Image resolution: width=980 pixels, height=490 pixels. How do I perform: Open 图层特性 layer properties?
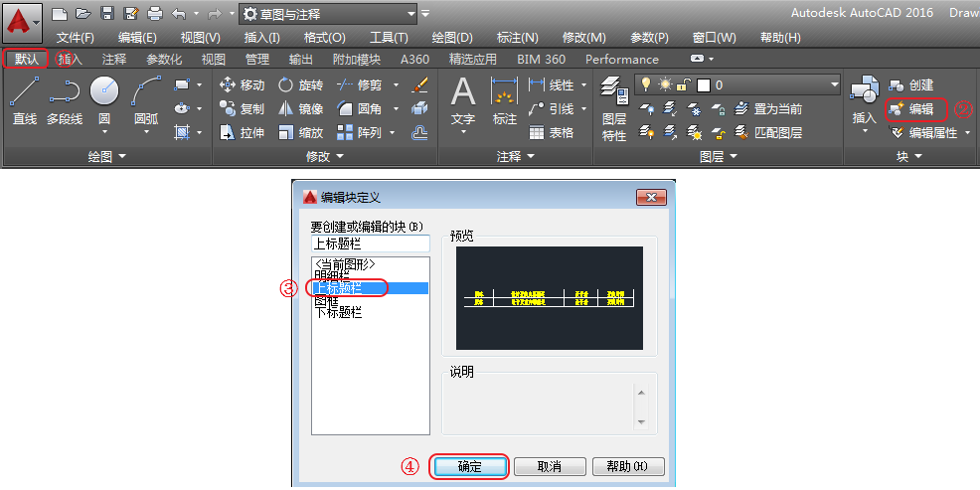614,108
